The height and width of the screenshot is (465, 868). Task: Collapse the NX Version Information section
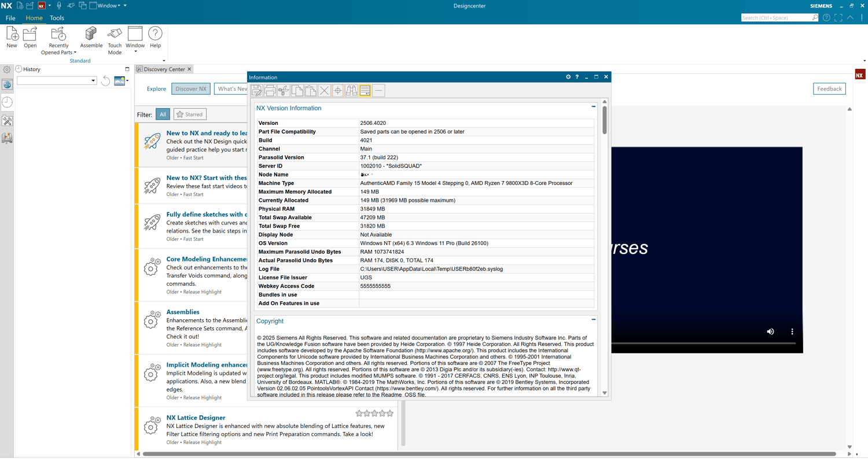(593, 107)
